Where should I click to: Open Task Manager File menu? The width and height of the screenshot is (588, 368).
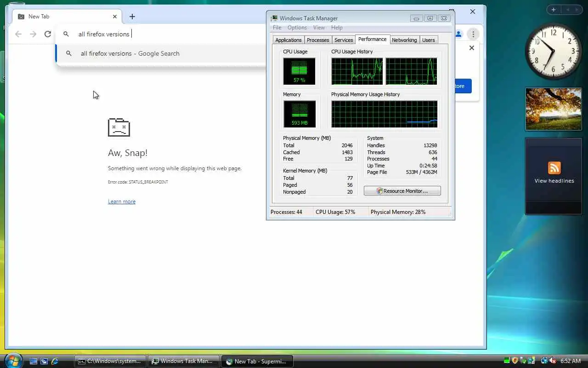(277, 28)
